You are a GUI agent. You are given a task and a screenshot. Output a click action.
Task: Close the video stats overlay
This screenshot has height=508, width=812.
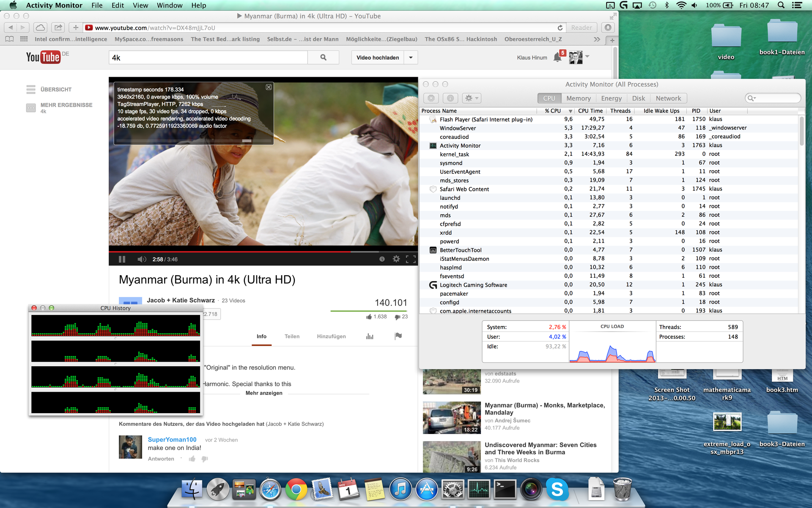[x=269, y=87]
